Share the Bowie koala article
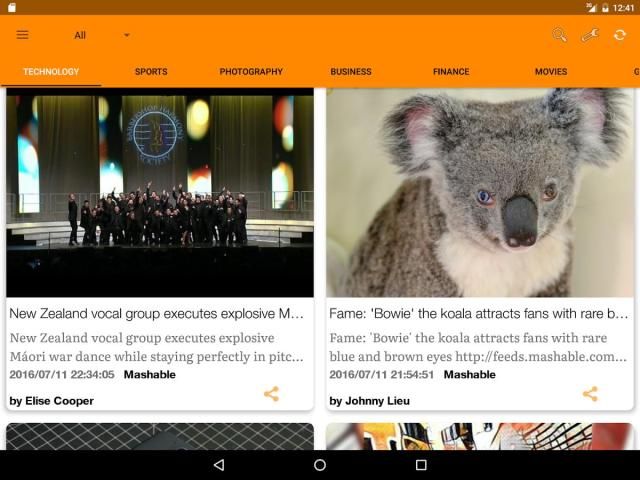 click(x=590, y=394)
